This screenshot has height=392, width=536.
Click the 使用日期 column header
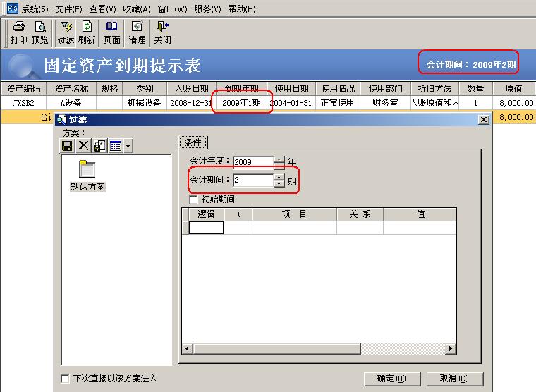tap(291, 89)
